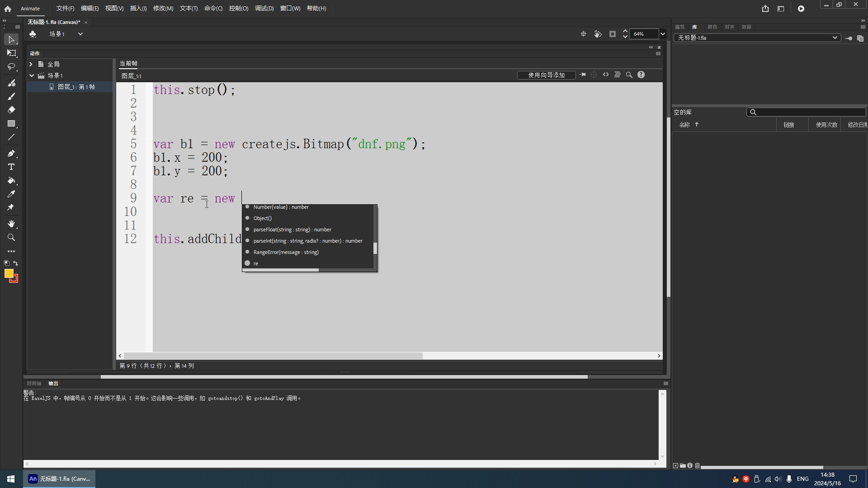
Task: Switch to the 时间轴 tab
Action: click(34, 384)
